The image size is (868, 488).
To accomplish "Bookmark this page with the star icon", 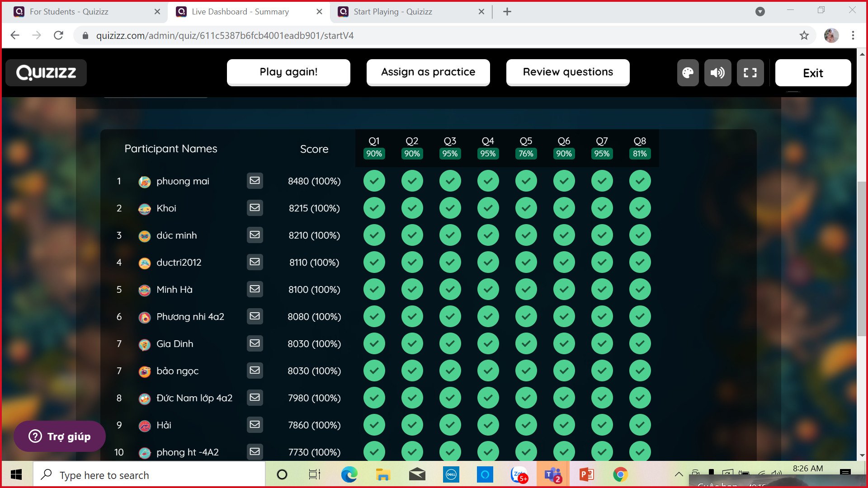I will [804, 35].
